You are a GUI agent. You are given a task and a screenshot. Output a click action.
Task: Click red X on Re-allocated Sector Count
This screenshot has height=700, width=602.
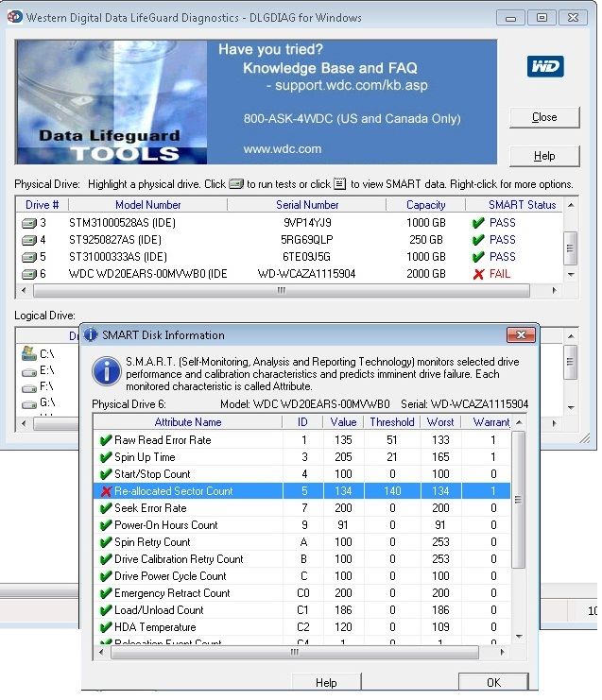point(106,491)
